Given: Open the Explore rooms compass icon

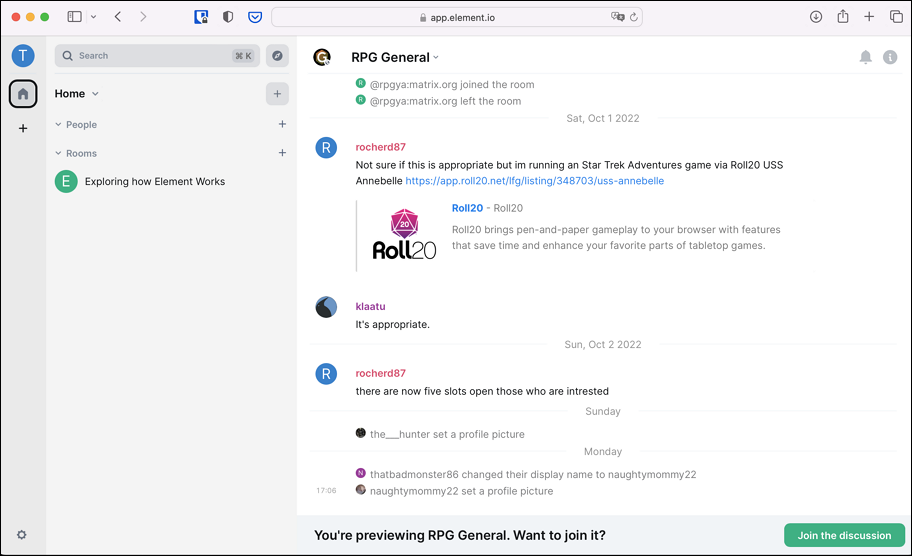Looking at the screenshot, I should [x=277, y=56].
